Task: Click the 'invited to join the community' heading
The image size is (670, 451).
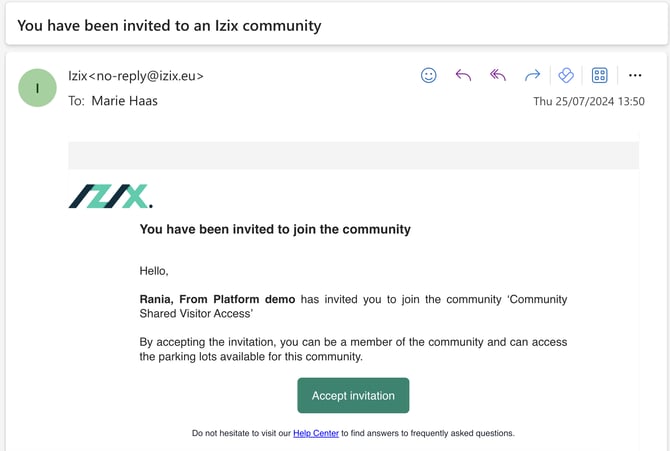Action: [275, 229]
